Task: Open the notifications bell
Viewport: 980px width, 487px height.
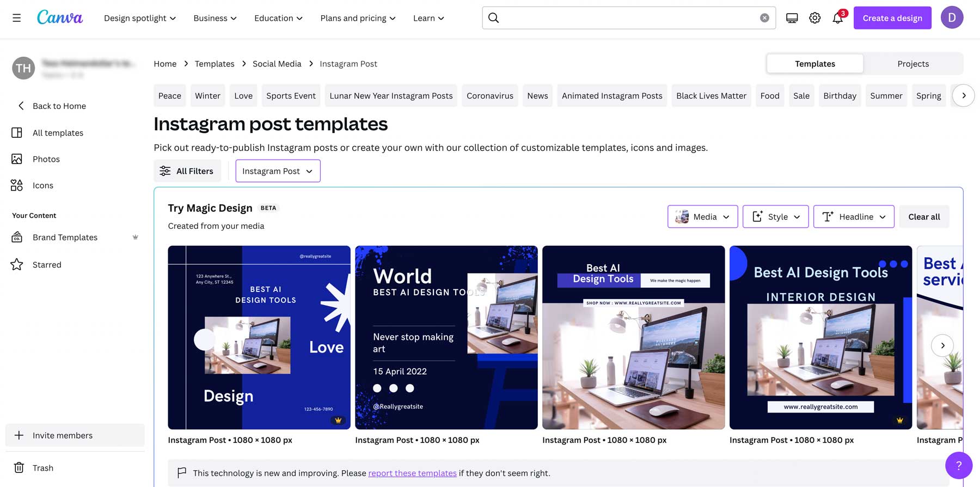Action: point(837,18)
